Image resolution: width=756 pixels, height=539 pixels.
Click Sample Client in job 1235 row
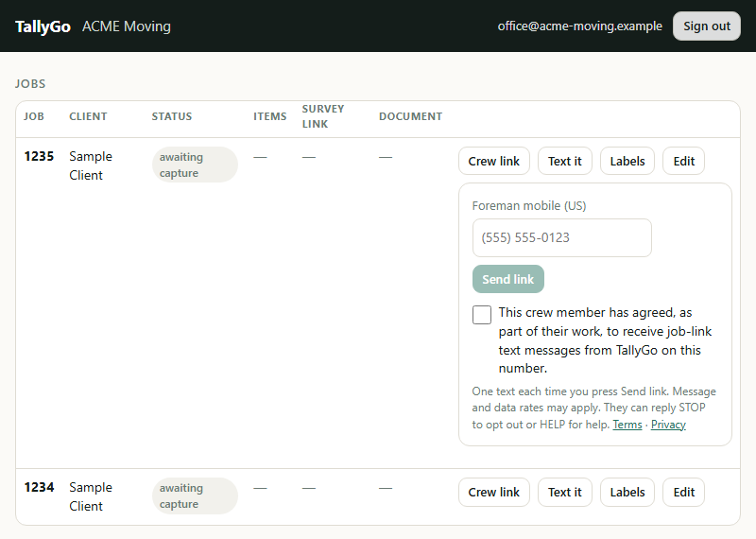point(91,165)
